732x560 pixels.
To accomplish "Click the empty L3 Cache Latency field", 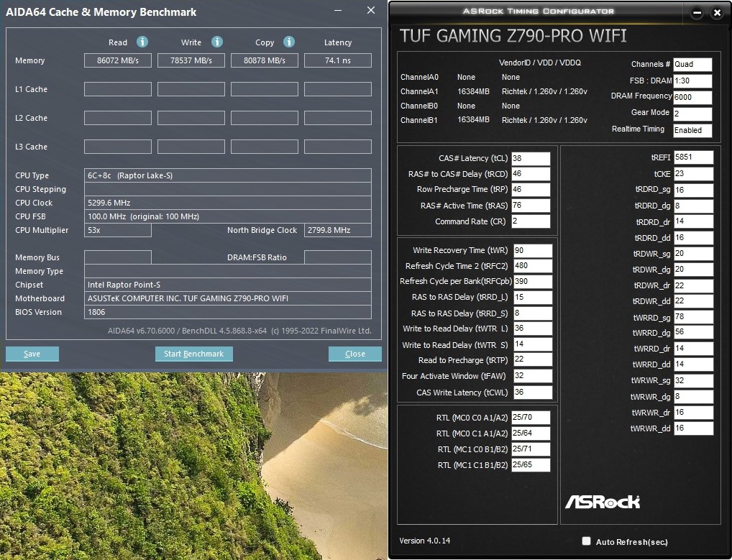I will pyautogui.click(x=337, y=147).
